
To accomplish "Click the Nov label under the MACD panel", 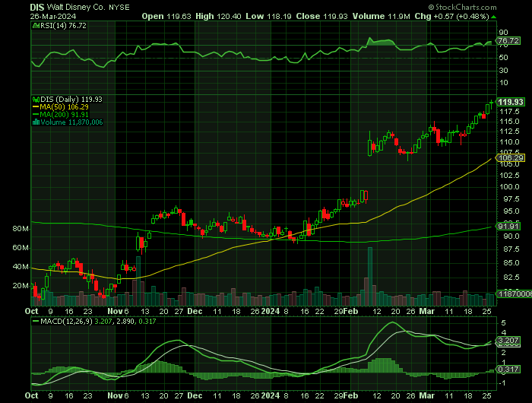I will (115, 395).
